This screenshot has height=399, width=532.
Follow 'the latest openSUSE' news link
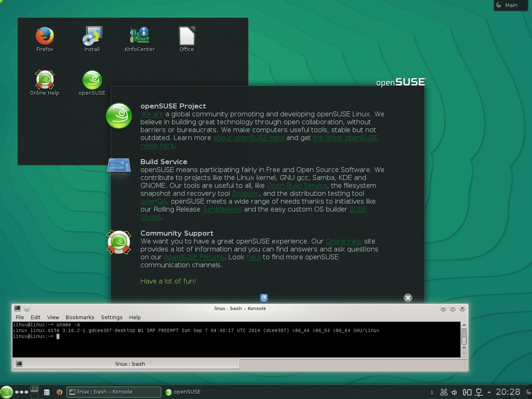345,138
